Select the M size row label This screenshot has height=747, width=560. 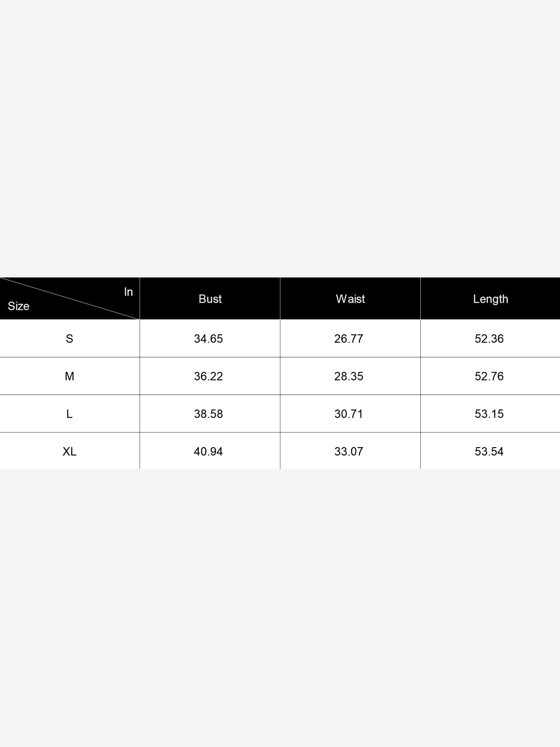coord(69,376)
